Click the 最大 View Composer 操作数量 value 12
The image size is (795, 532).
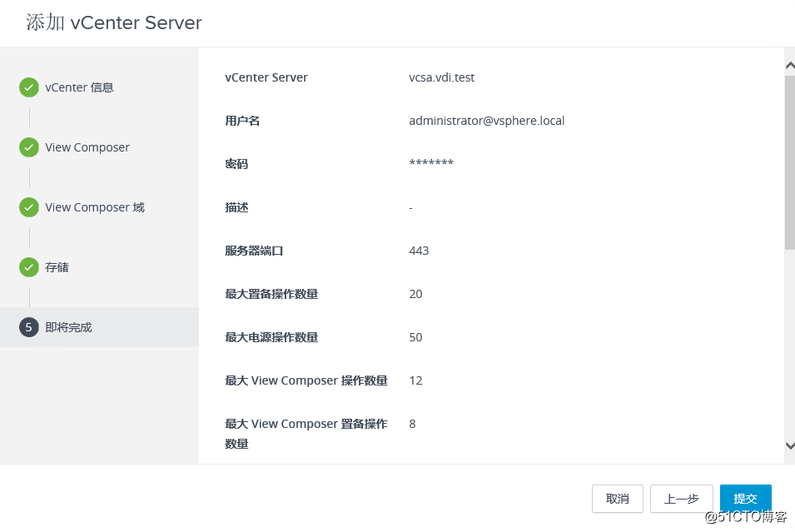pyautogui.click(x=415, y=380)
